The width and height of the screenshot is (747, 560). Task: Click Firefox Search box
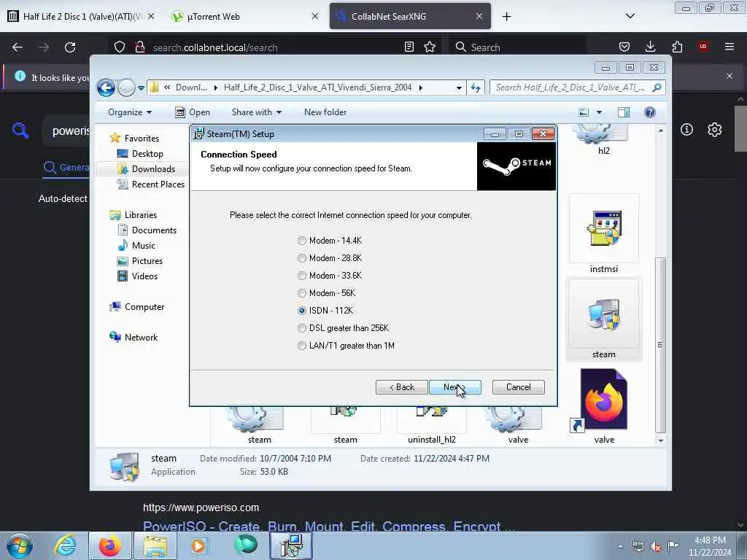point(518,47)
